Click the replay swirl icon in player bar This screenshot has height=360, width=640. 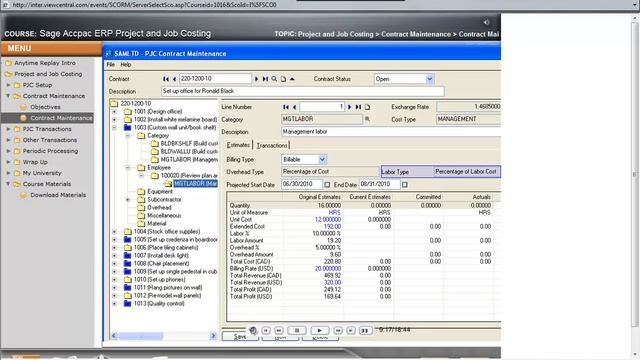[x=253, y=330]
